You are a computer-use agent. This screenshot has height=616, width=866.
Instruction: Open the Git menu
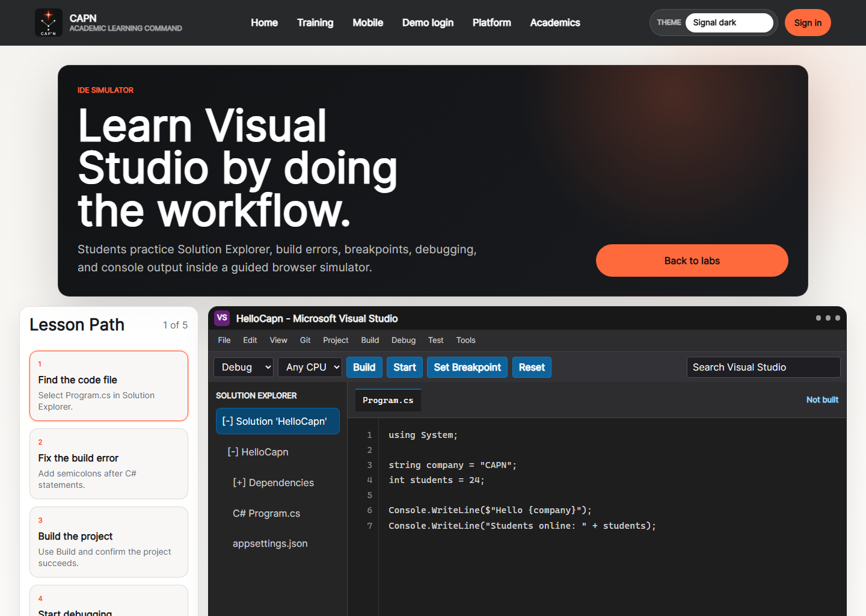click(306, 340)
